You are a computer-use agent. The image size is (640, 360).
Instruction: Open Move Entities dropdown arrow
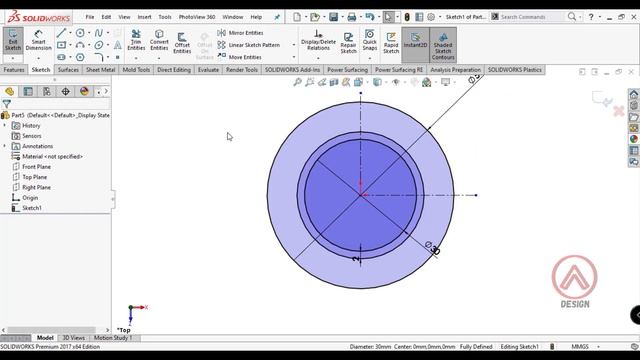[293, 57]
